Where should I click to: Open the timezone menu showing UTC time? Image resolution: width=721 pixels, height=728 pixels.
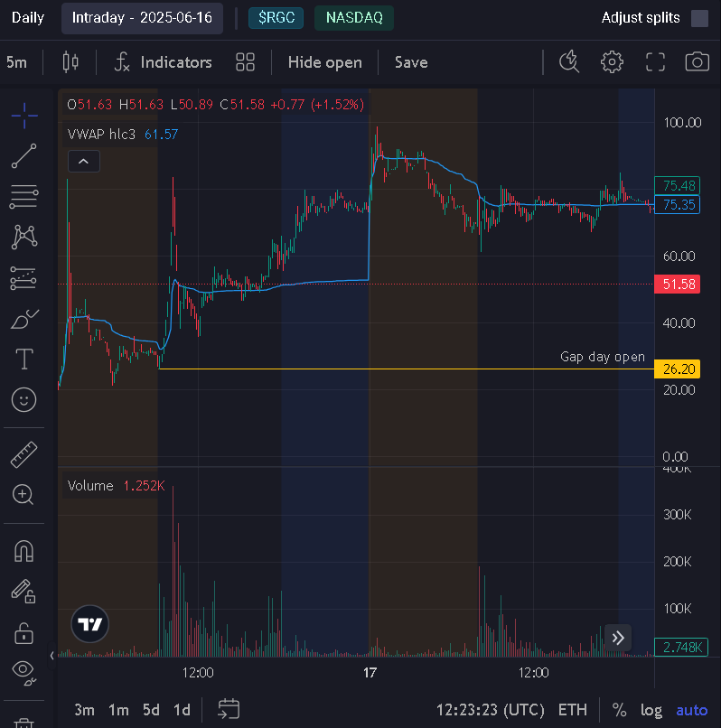point(490,710)
